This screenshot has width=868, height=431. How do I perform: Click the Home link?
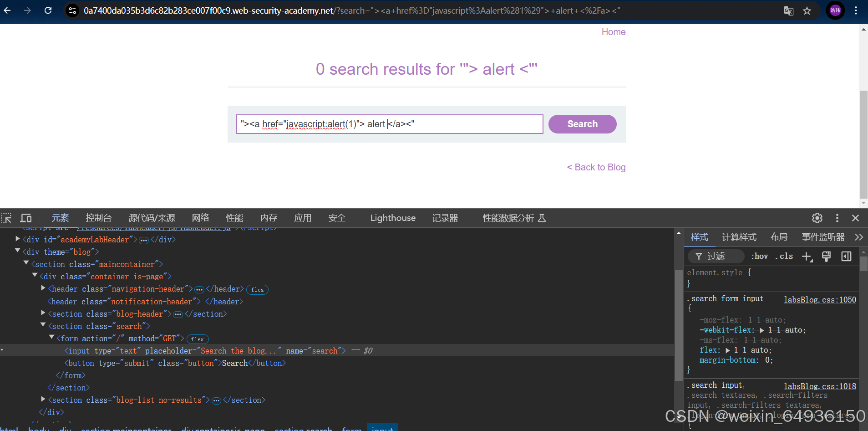[614, 32]
